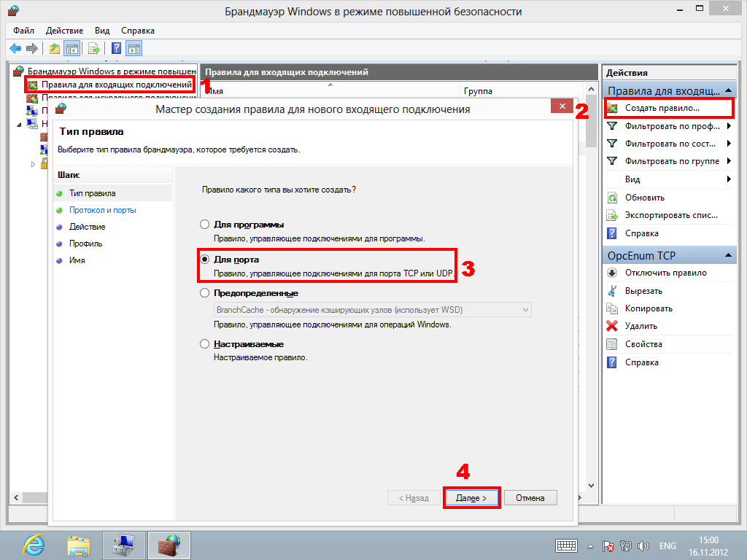
Task: Click 'Свойства' in the Actions pane
Action: [643, 344]
